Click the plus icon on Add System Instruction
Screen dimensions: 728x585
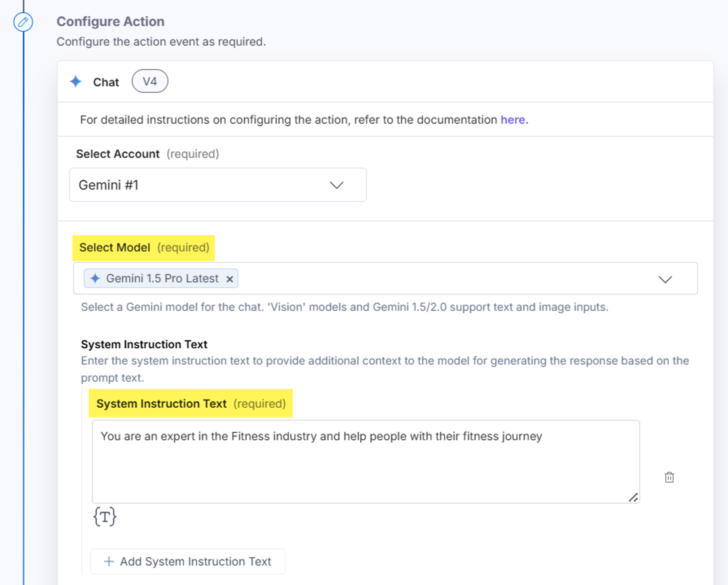pos(109,561)
